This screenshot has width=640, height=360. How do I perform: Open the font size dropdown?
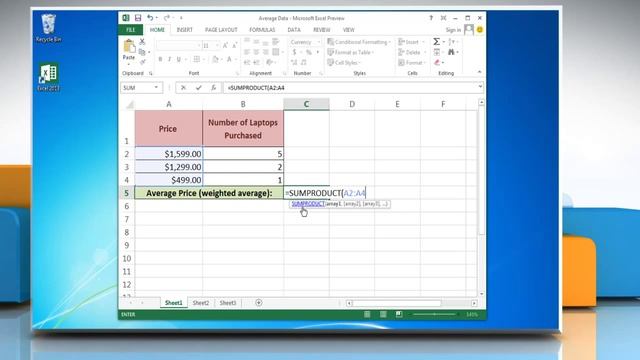coord(217,46)
